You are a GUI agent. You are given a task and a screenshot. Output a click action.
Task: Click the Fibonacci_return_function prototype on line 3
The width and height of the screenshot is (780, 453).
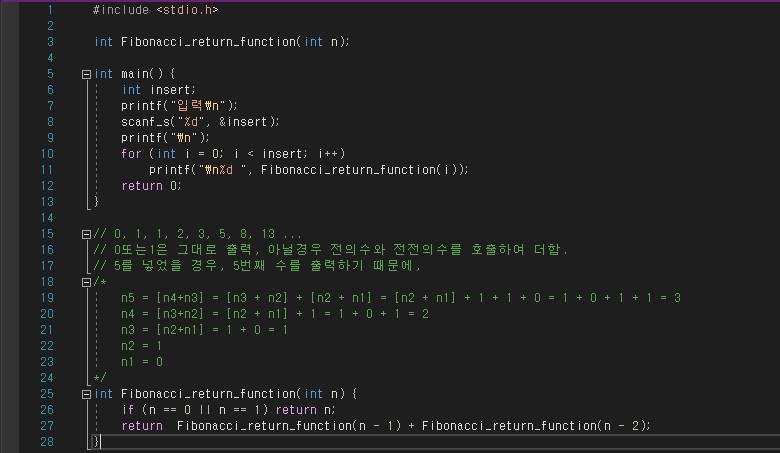222,42
